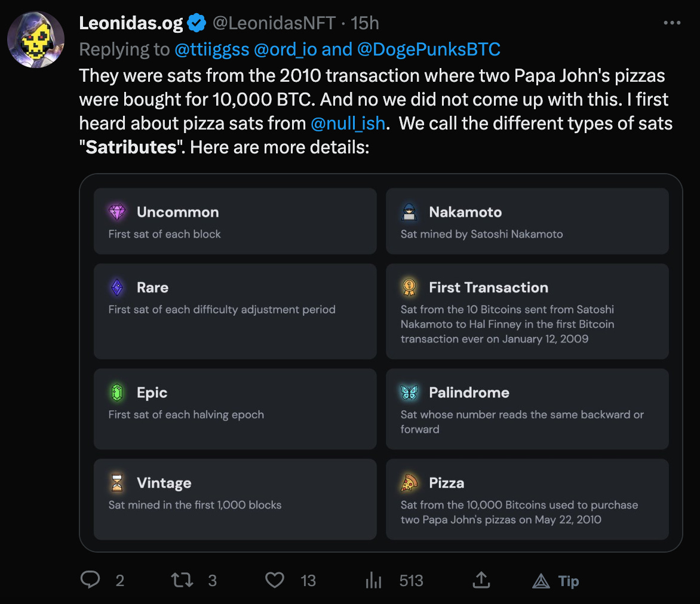Click the blue verified checkmark badge
The width and height of the screenshot is (700, 604).
click(197, 23)
